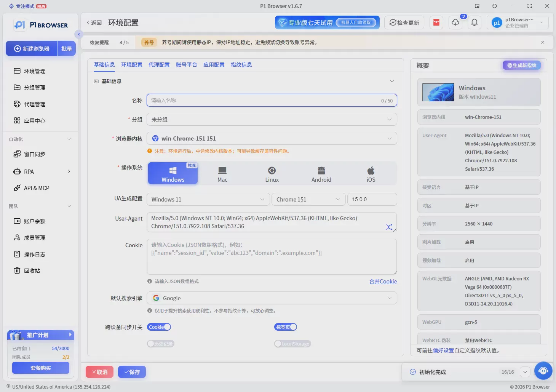Click the p1 user avatar

(x=497, y=22)
